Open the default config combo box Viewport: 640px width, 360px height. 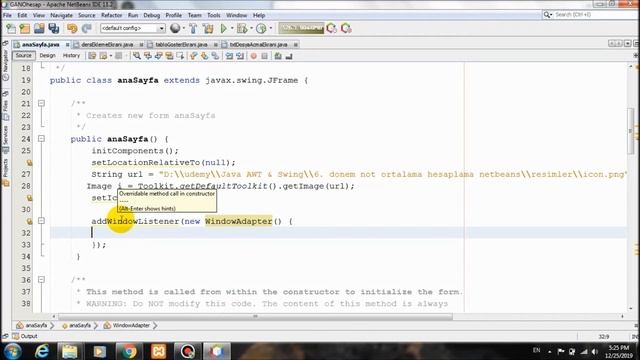pyautogui.click(x=133, y=28)
